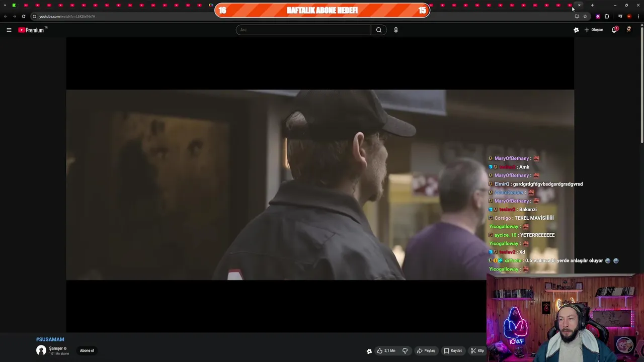The width and height of the screenshot is (644, 362).
Task: Open Şanışer channel avatar
Action: click(x=41, y=350)
